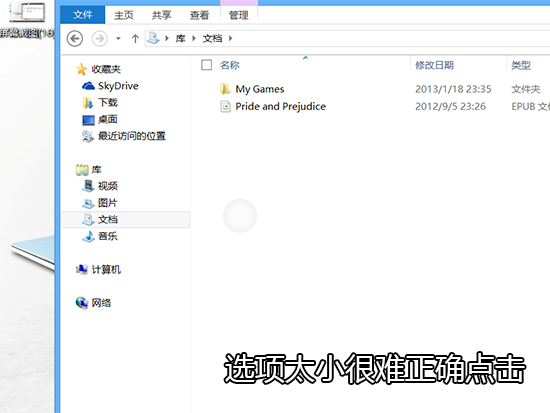Click the 音乐 music note icon
The width and height of the screenshot is (550, 413).
click(x=88, y=237)
